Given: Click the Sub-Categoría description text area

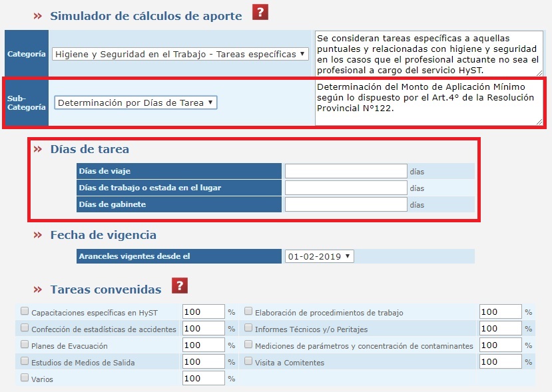Looking at the screenshot, I should point(428,102).
